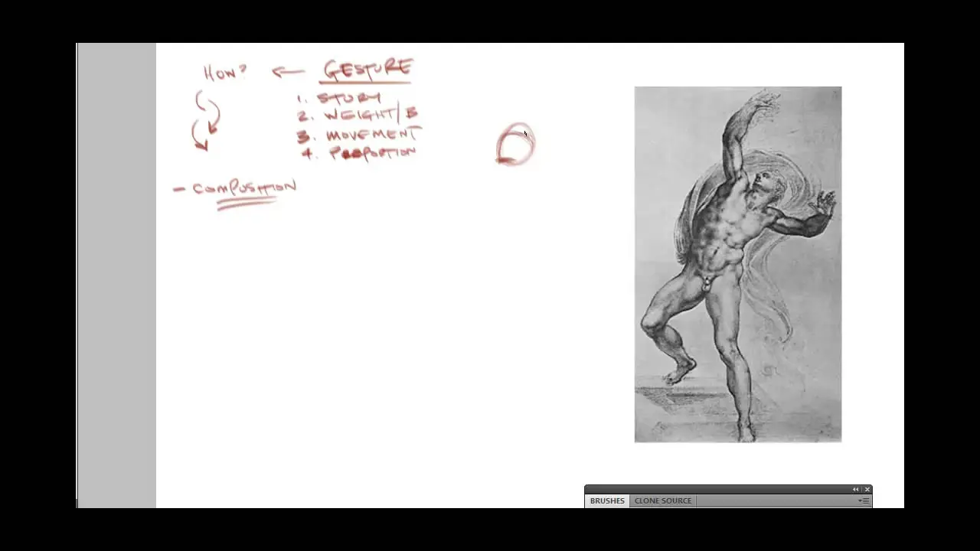Close the Brushes panel
Image resolution: width=980 pixels, height=551 pixels.
867,489
